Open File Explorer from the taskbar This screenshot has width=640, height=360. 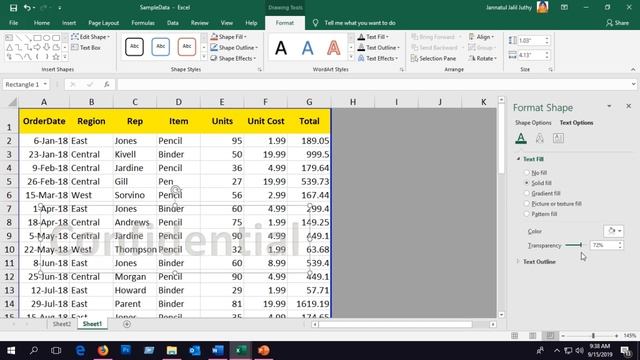(x=172, y=350)
